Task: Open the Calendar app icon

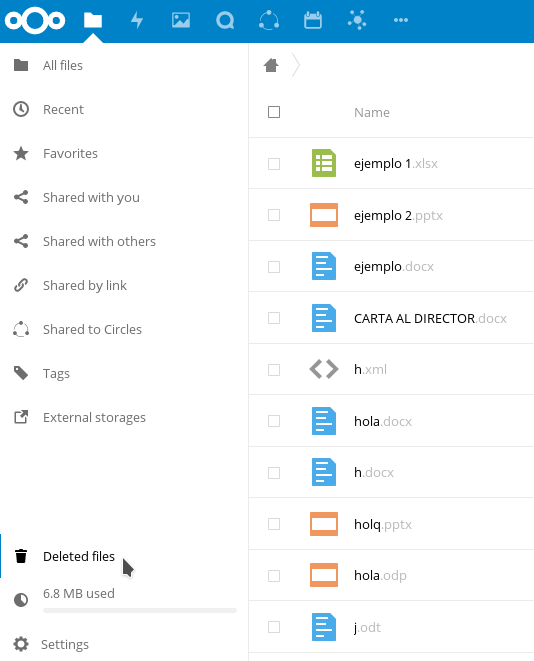Action: (313, 20)
